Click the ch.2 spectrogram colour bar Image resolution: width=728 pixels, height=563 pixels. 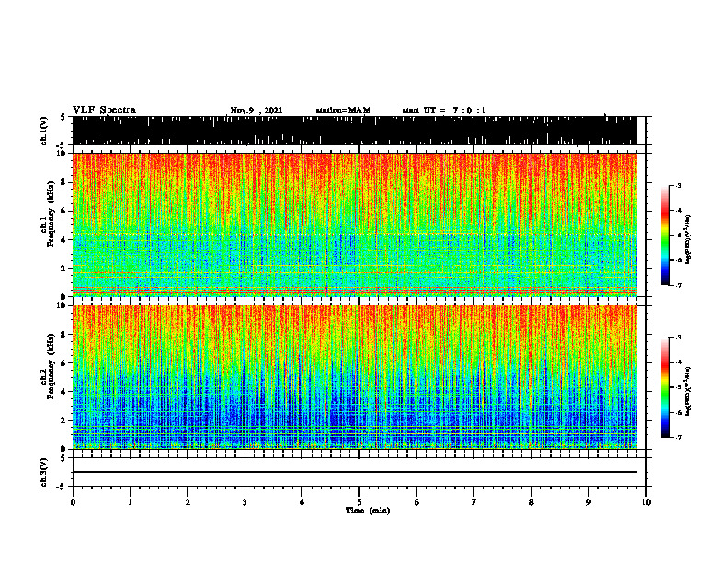point(665,387)
